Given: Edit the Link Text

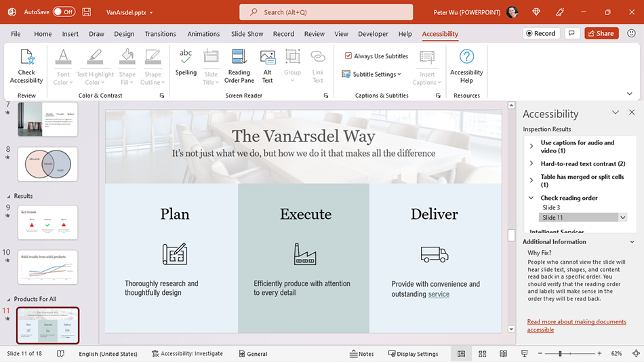Looking at the screenshot, I should 317,66.
